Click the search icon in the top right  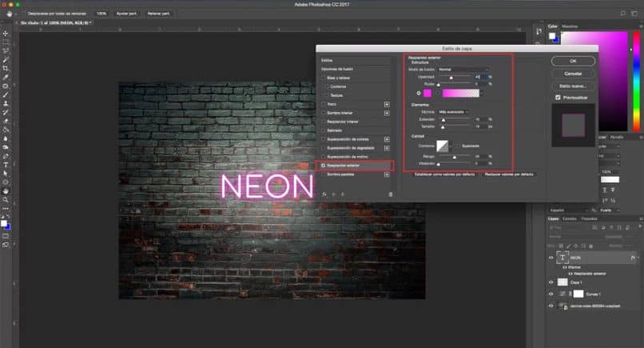tap(623, 14)
